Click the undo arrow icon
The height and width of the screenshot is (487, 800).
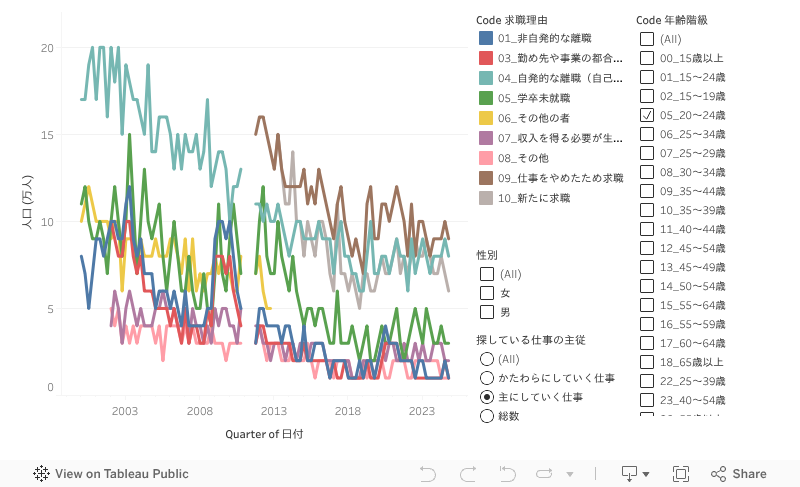pos(428,474)
